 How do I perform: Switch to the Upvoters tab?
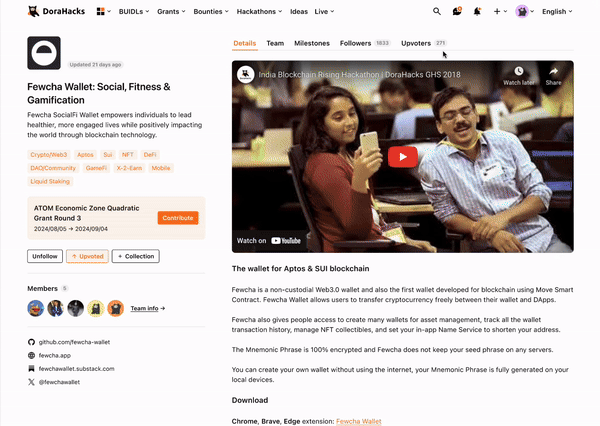point(424,43)
